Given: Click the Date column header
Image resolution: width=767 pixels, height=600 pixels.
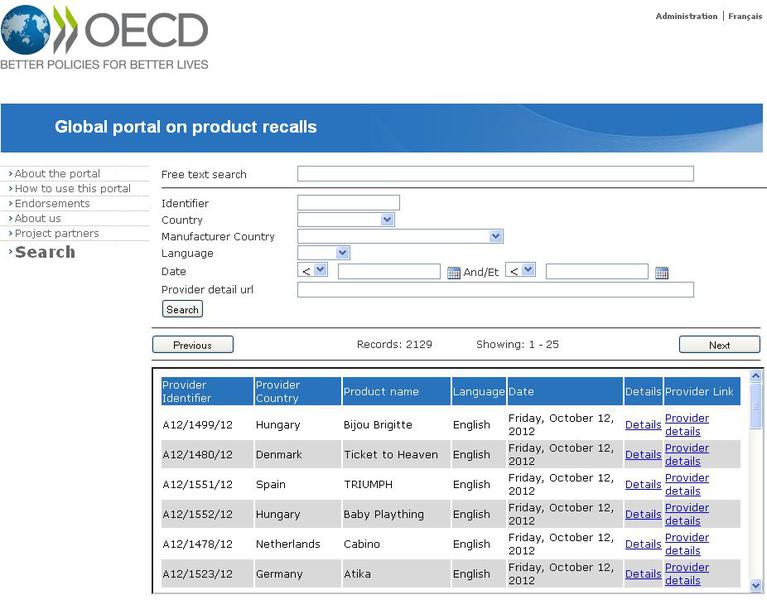Looking at the screenshot, I should (565, 391).
